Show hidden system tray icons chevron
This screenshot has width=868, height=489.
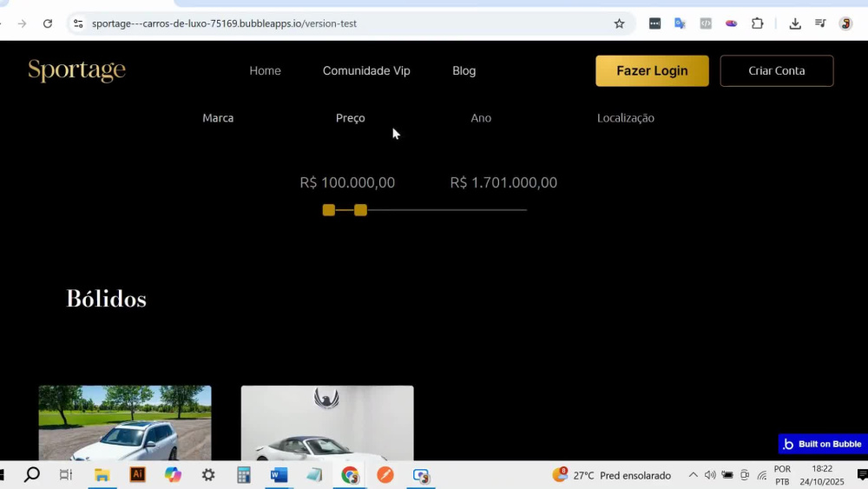tap(693, 474)
